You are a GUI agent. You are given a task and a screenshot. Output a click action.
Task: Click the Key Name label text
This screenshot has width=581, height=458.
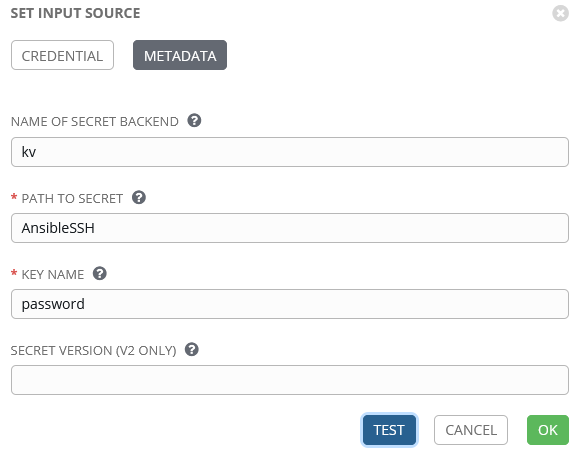pyautogui.click(x=53, y=275)
